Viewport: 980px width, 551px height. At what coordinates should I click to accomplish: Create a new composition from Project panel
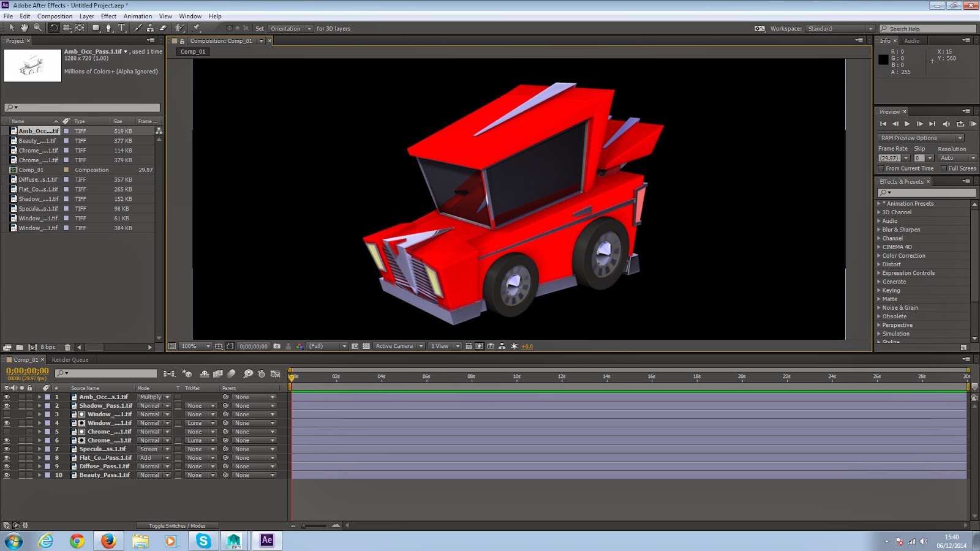pos(33,347)
